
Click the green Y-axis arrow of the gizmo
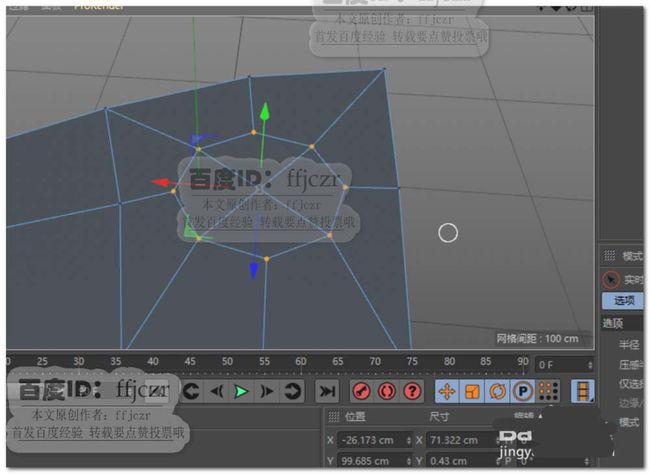(x=265, y=112)
